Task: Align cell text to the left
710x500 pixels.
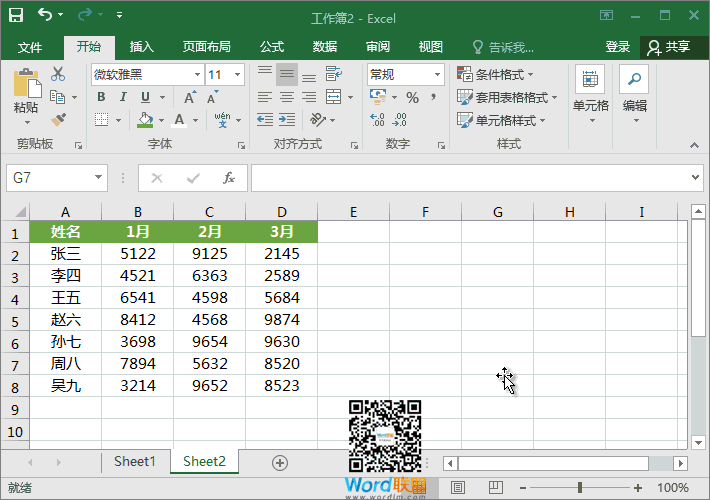Action: pos(265,97)
